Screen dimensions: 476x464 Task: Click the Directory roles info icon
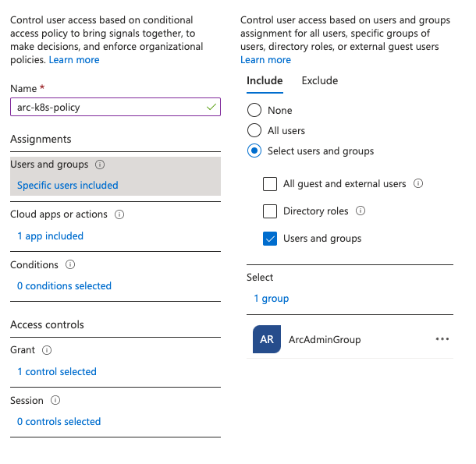pos(361,211)
